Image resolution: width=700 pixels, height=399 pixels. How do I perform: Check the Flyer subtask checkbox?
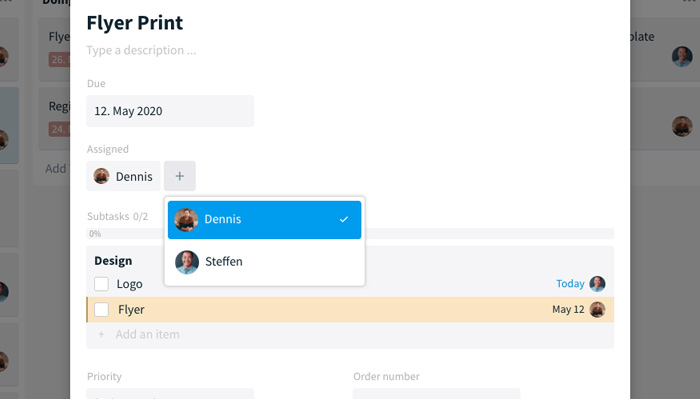click(102, 309)
